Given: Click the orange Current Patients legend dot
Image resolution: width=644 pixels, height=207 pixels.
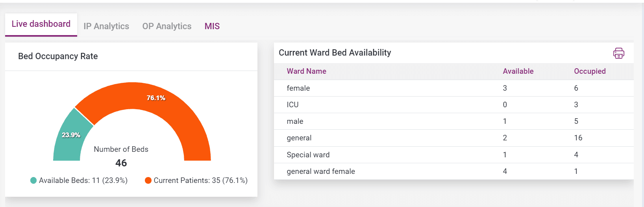Looking at the screenshot, I should [x=148, y=181].
